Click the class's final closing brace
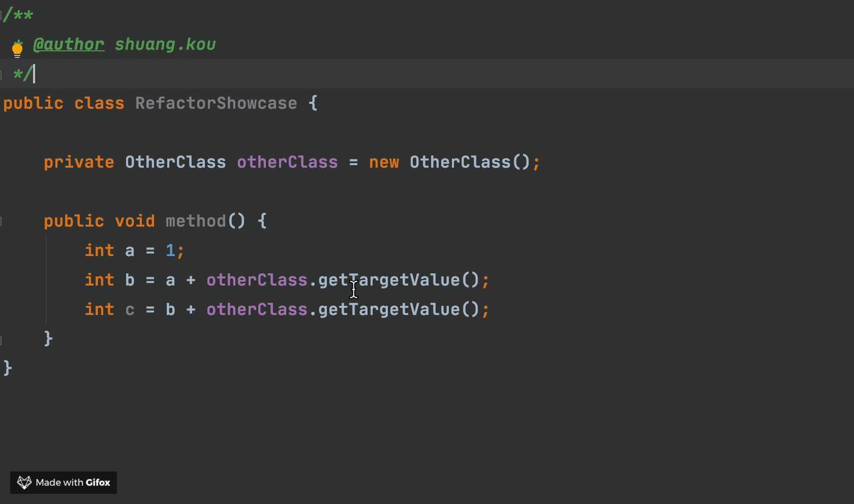The image size is (854, 504). click(x=8, y=368)
